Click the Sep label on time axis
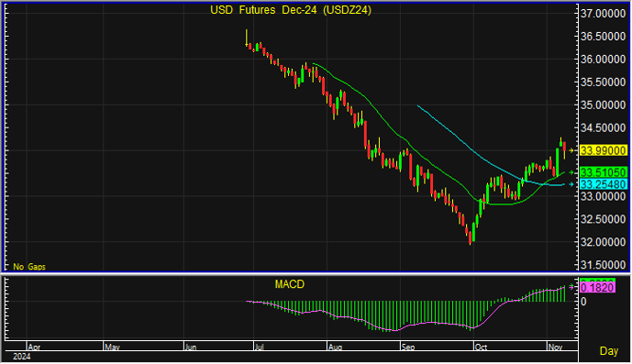The width and height of the screenshot is (632, 364). (408, 347)
